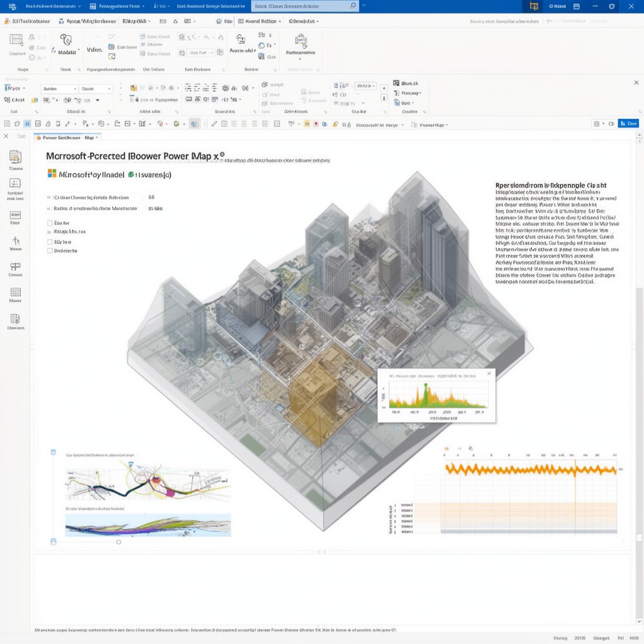This screenshot has width=644, height=644.
Task: Click the large table icon in the first ribbon group
Action: click(16, 40)
